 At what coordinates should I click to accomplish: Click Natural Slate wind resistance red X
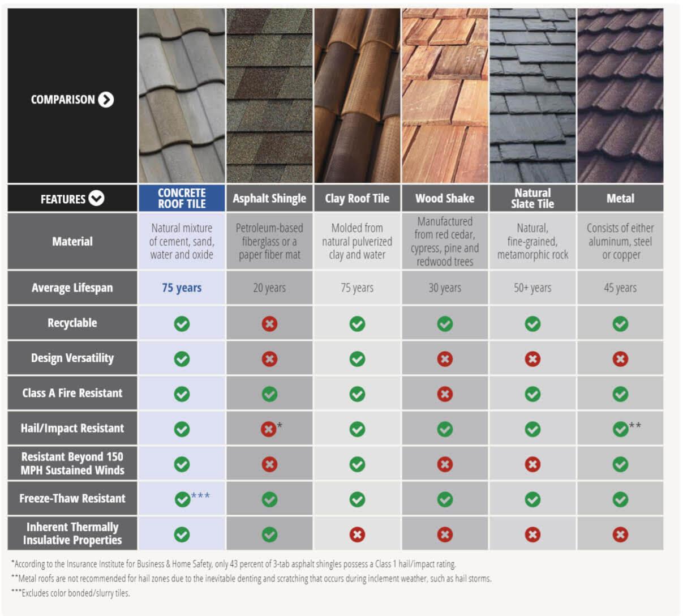(532, 464)
